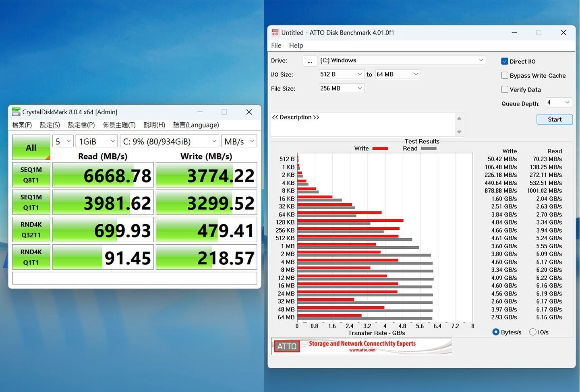
Task: Minimize the ATTO Disk Benchmark window
Action: click(514, 33)
